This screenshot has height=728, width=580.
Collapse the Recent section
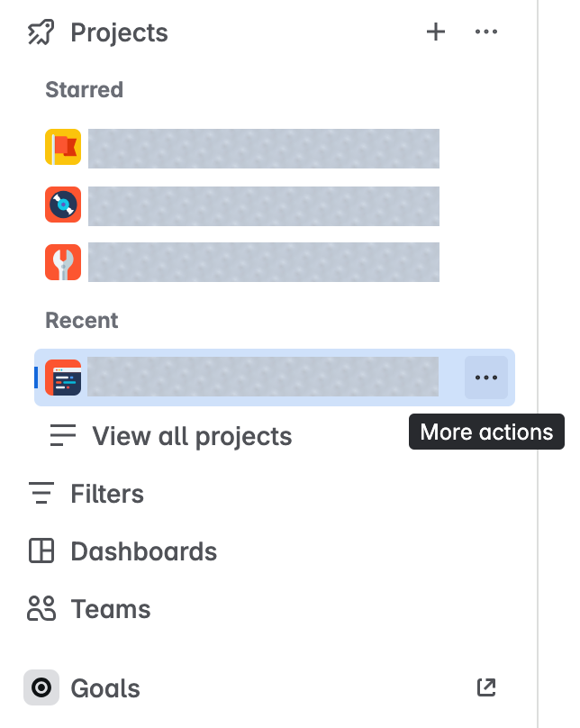point(81,320)
